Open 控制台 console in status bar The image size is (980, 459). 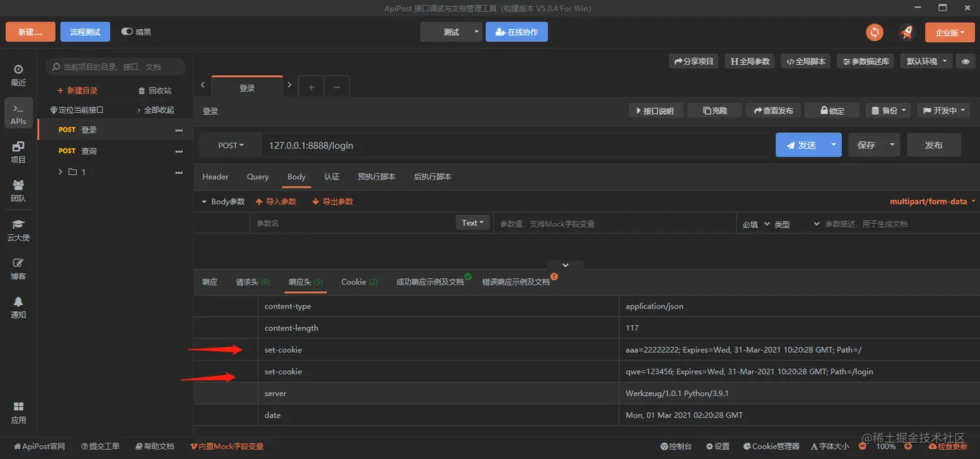[676, 446]
